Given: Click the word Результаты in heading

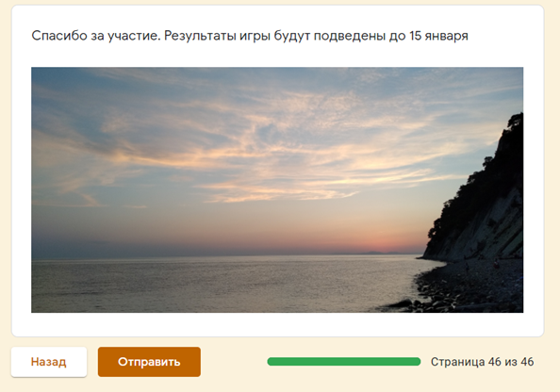Looking at the screenshot, I should [x=210, y=36].
